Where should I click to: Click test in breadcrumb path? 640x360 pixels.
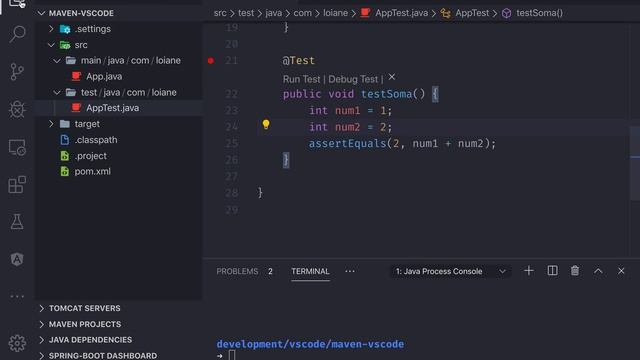pyautogui.click(x=246, y=13)
